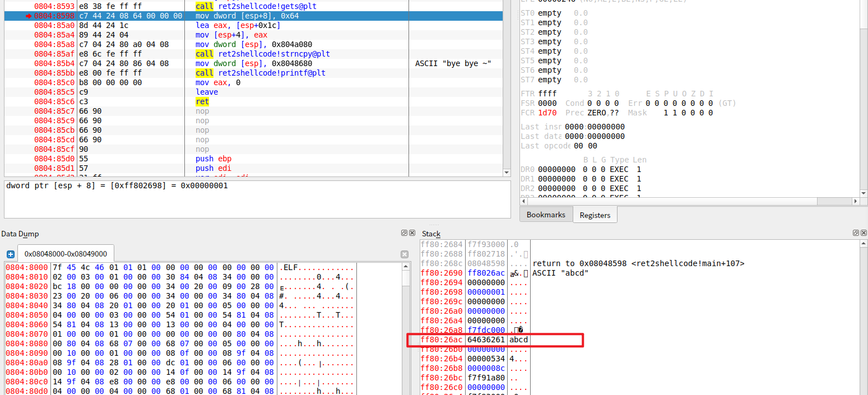Select the ST0 empty register
Viewport: 868px width, 395px height.
(x=554, y=13)
